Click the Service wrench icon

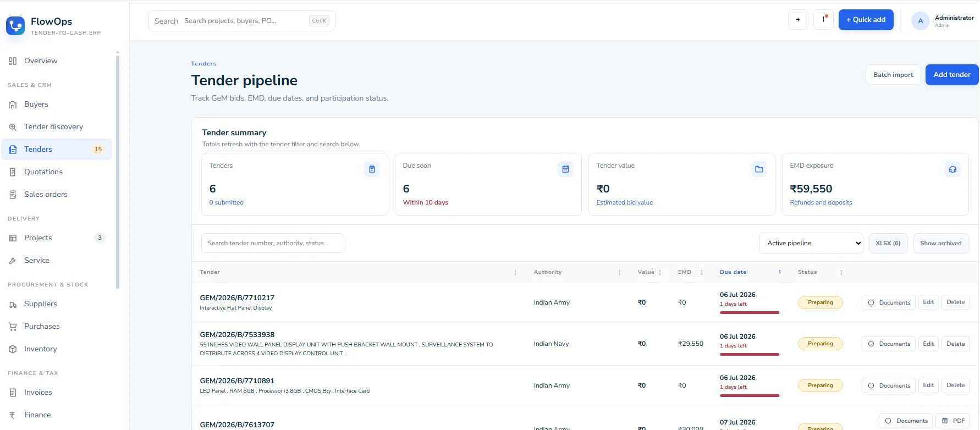coord(13,261)
